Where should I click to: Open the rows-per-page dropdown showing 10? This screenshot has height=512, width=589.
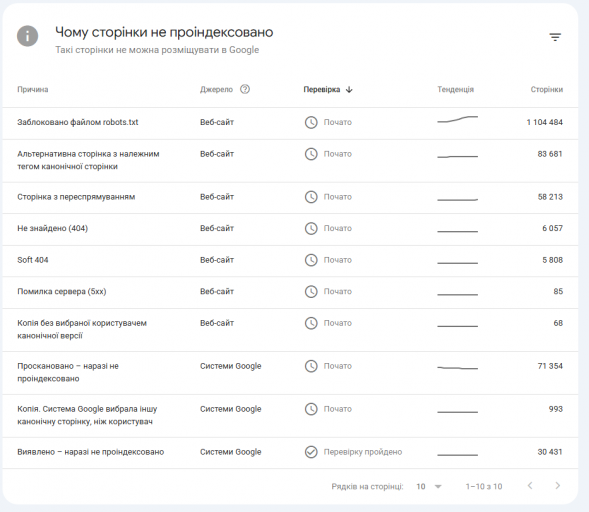click(429, 486)
